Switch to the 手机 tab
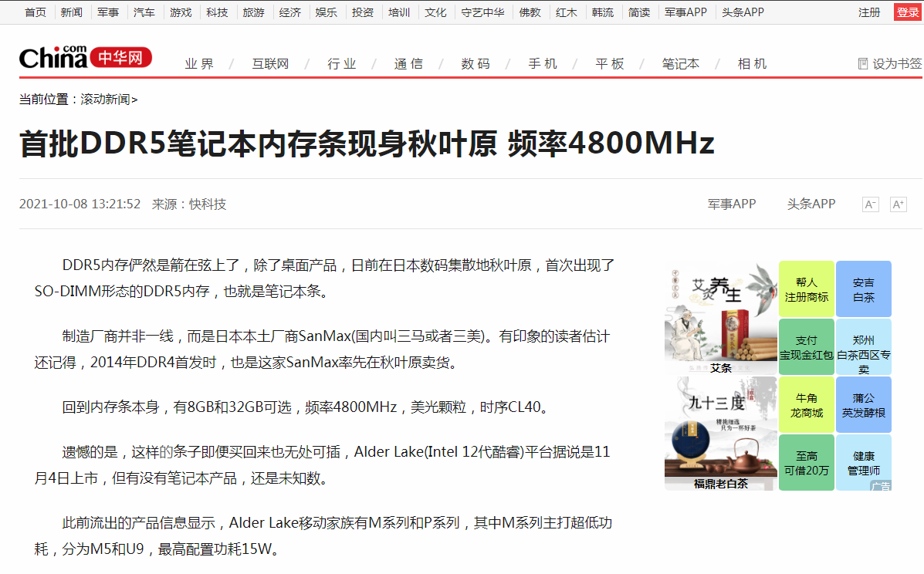 [542, 63]
